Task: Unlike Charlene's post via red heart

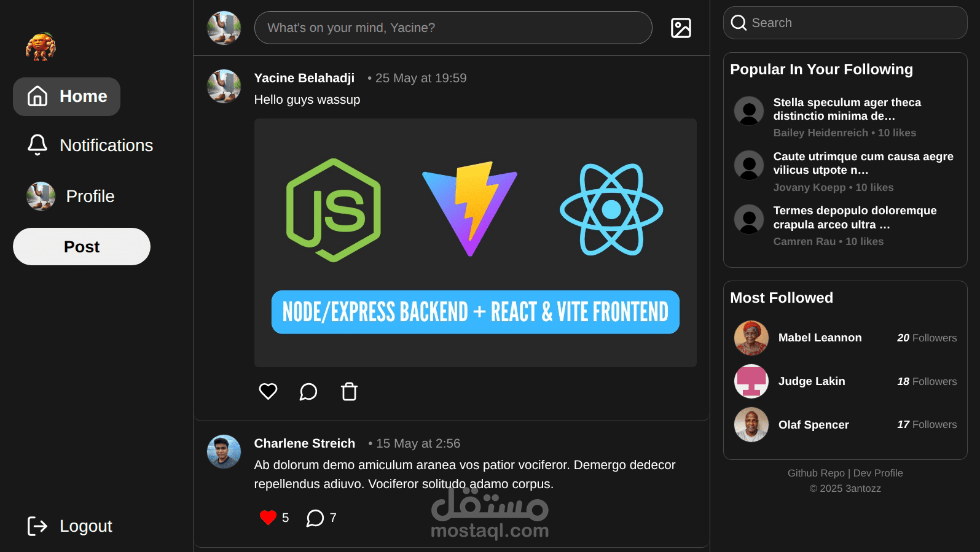Action: click(x=268, y=518)
